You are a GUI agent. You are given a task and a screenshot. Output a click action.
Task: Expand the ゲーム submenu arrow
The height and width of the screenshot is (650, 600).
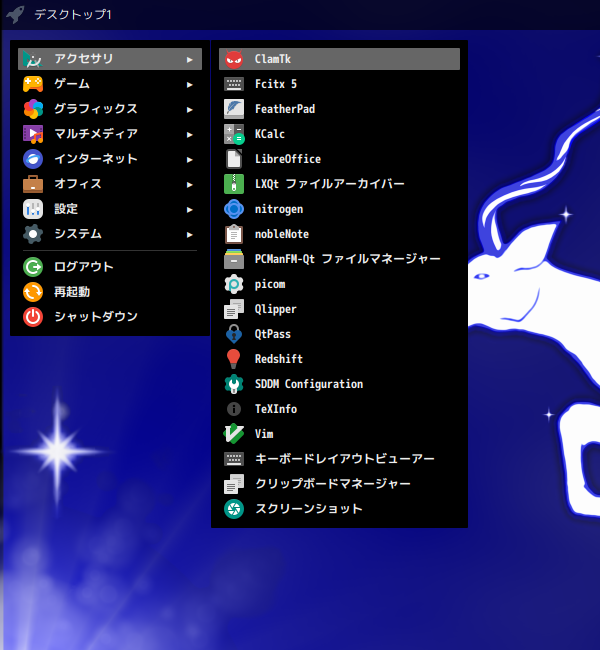coord(189,85)
